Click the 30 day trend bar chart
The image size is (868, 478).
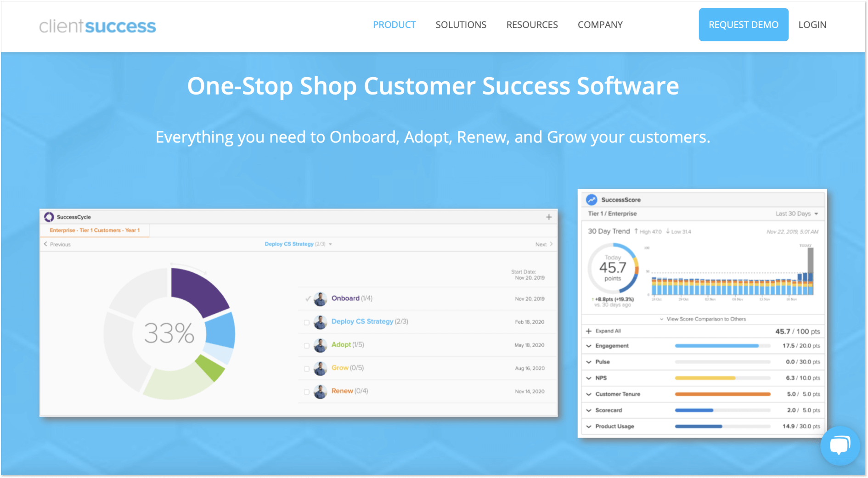pyautogui.click(x=730, y=272)
